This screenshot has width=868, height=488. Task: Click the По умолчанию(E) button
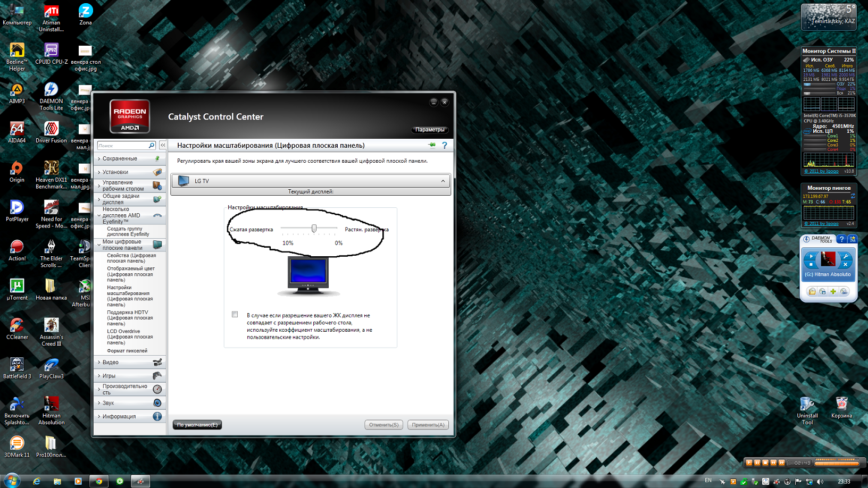[197, 425]
